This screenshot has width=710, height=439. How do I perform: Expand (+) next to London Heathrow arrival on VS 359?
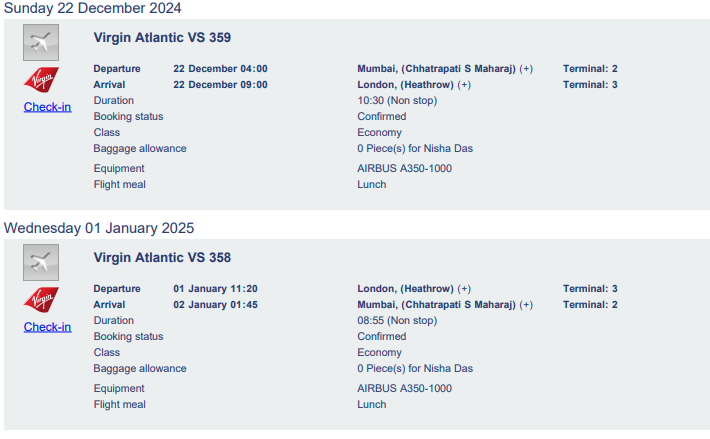click(x=464, y=85)
